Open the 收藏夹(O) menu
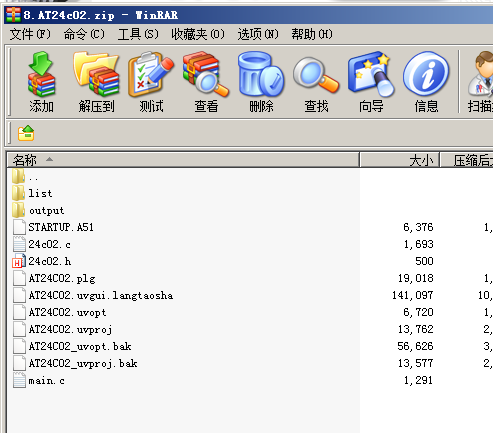The height and width of the screenshot is (433, 493). coord(198,34)
